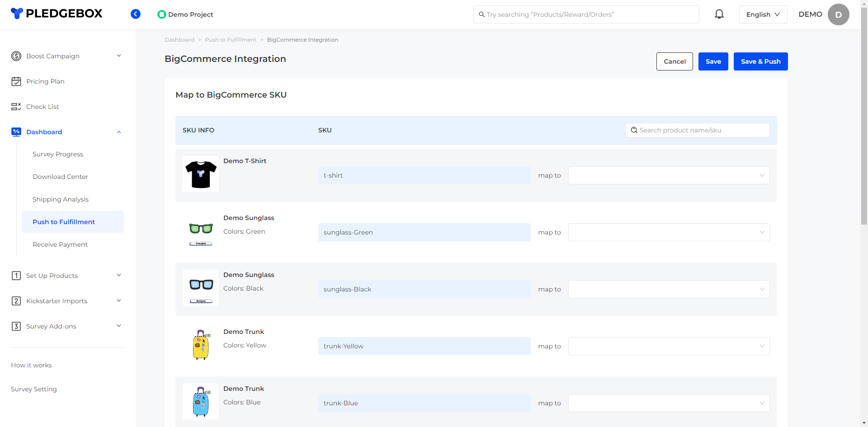
Task: Click the Set Up Products number 1 icon
Action: point(16,276)
